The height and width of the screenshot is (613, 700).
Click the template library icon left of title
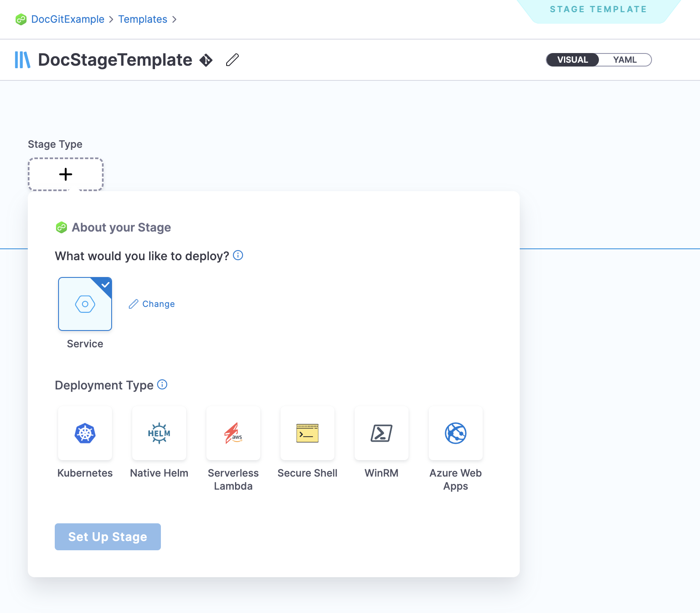click(22, 60)
